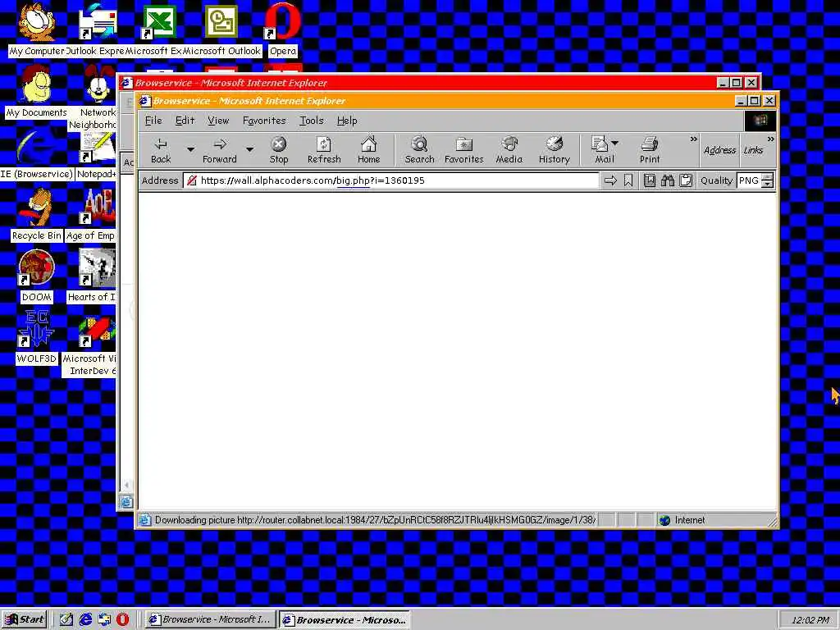Print the current page

coord(650,150)
